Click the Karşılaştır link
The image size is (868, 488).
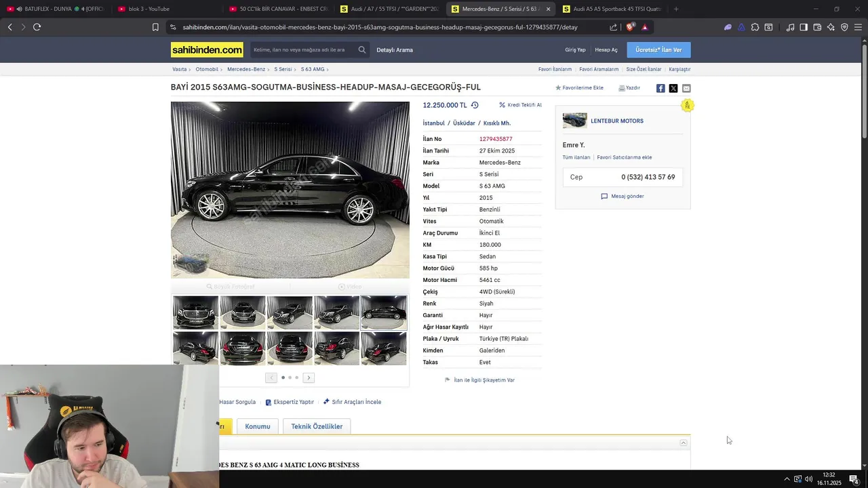pos(679,69)
